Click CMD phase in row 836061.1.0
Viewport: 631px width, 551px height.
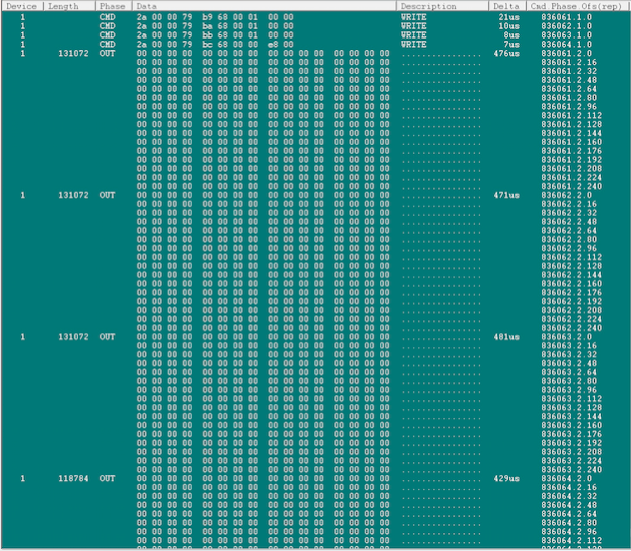pyautogui.click(x=107, y=17)
